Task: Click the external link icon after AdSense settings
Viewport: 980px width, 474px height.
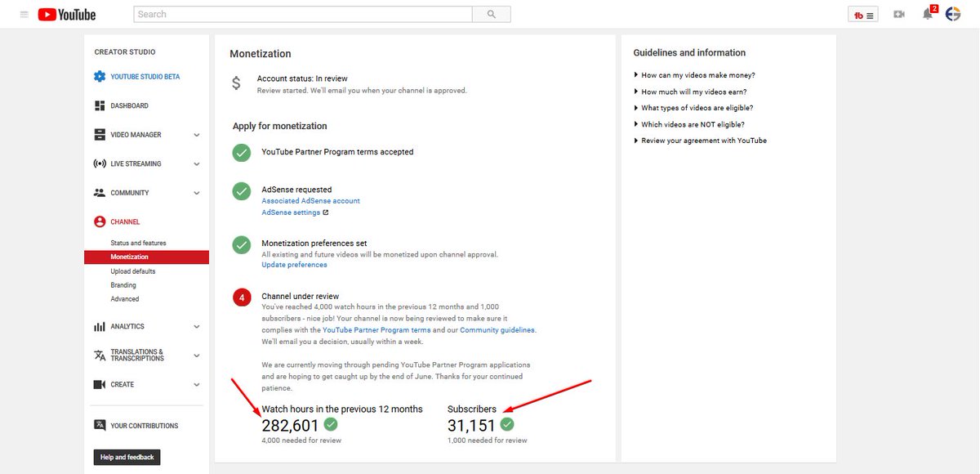Action: [x=325, y=212]
